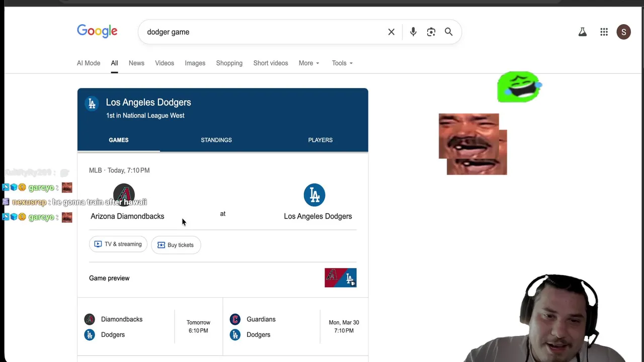Open the News tab
644x362 pixels.
[136, 63]
